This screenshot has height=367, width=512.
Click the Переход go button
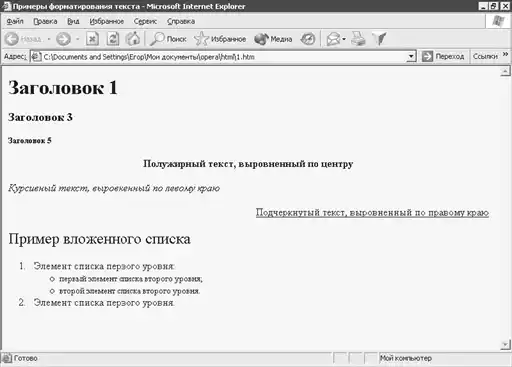pos(443,56)
